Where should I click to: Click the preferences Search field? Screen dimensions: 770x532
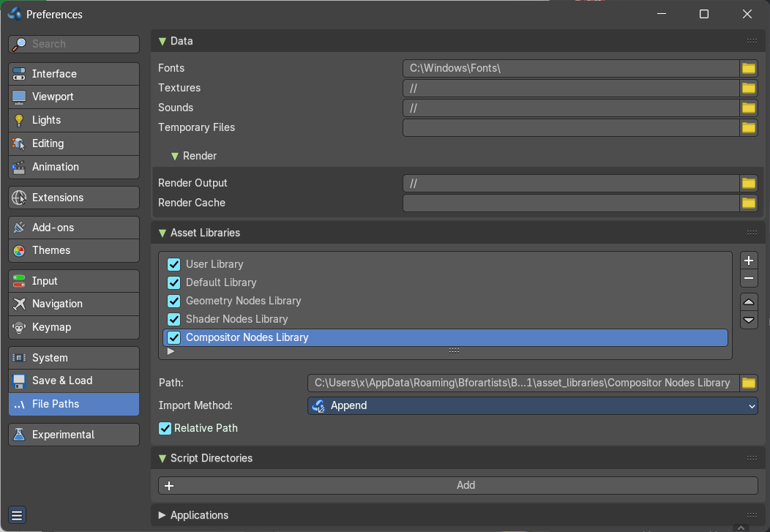(74, 44)
